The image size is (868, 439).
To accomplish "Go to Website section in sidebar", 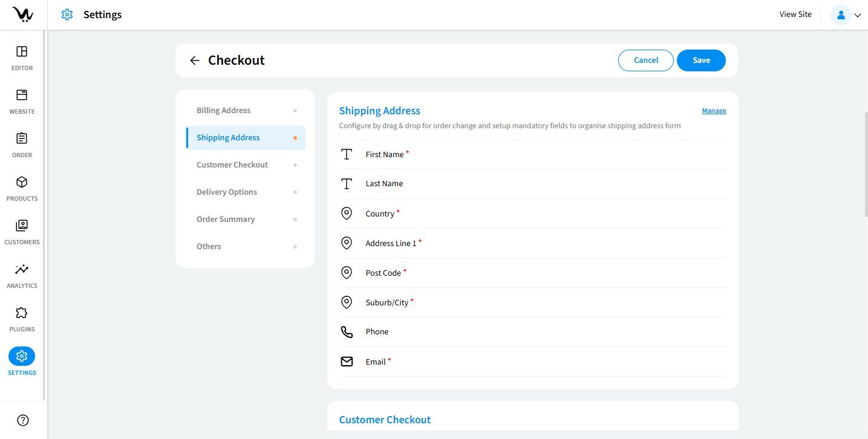I will click(22, 96).
